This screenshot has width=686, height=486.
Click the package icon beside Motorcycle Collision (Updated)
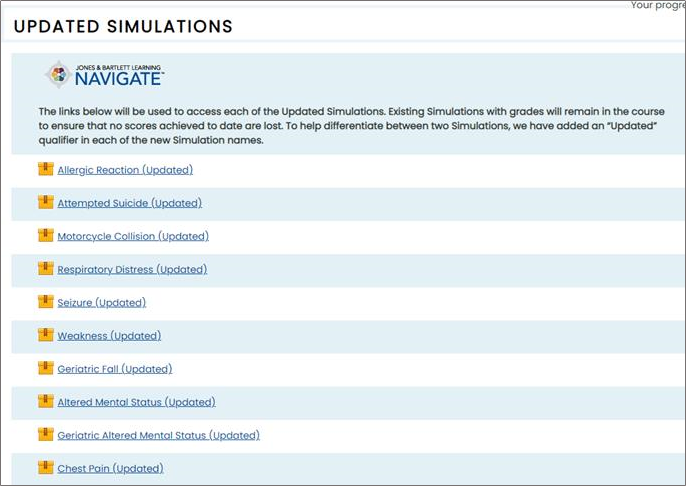[x=46, y=235]
